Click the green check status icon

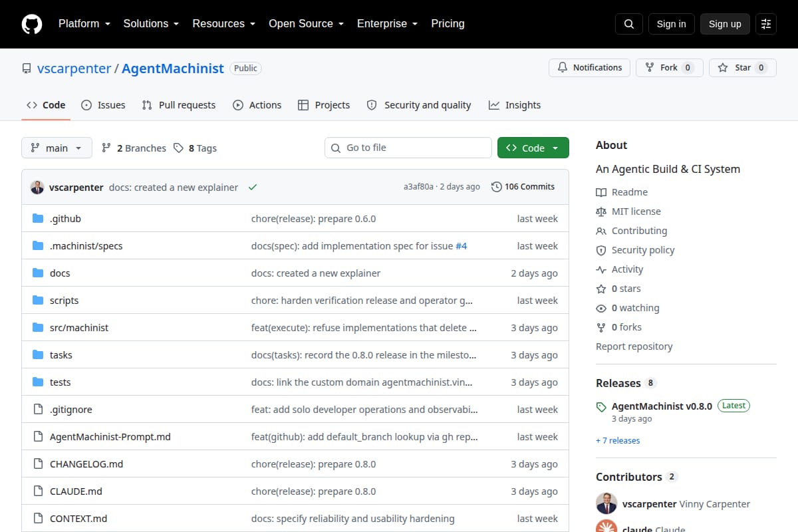coord(253,188)
